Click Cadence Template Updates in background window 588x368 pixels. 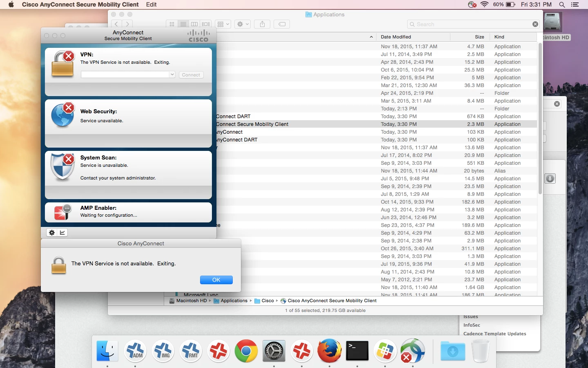[494, 334]
